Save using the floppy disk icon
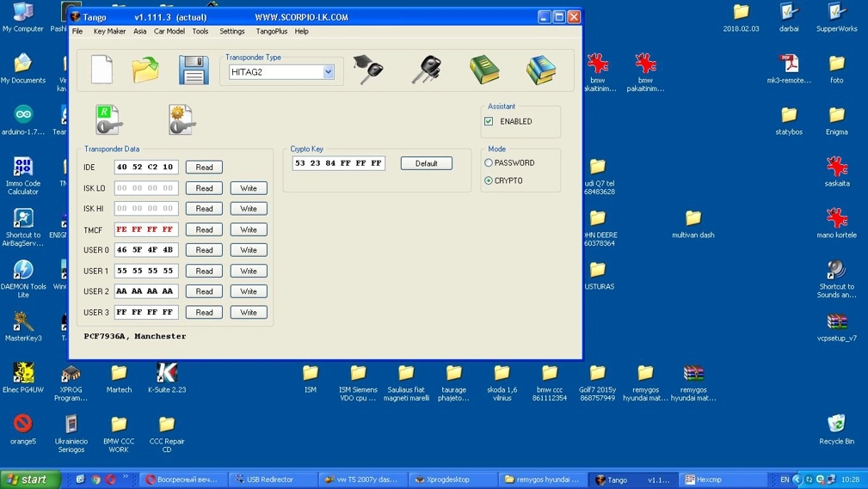Viewport: 868px width, 489px height. 194,70
